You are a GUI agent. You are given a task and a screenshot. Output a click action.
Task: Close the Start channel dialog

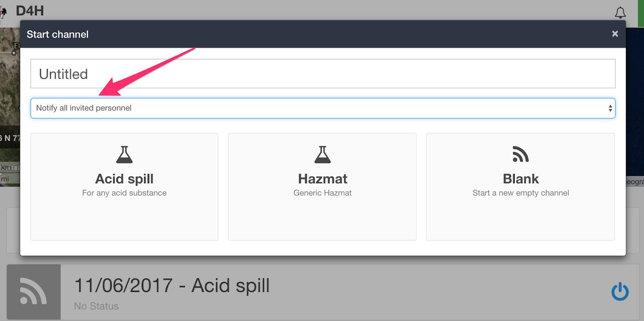pos(615,34)
